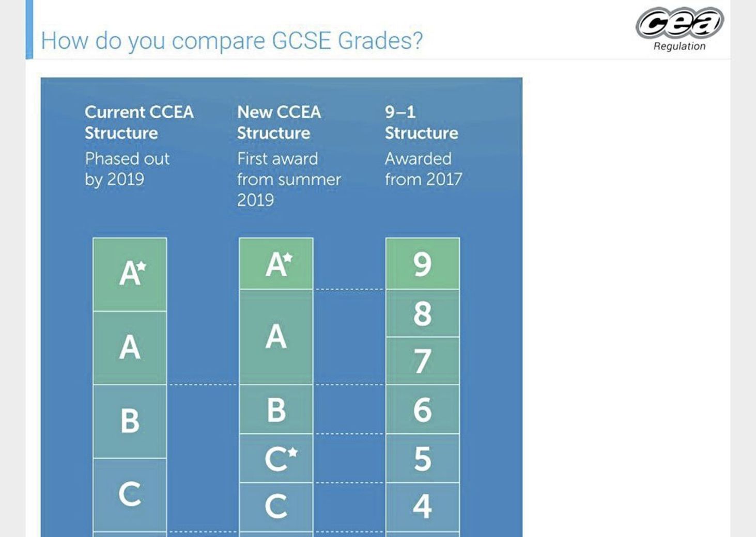Click the CCEA Regulation logo
This screenshot has height=537, width=756.
point(679,29)
